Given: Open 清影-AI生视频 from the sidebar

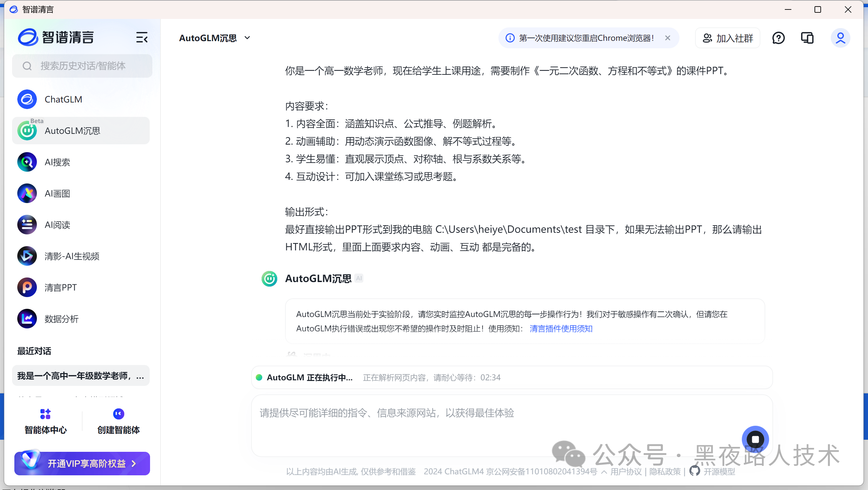Looking at the screenshot, I should (72, 256).
